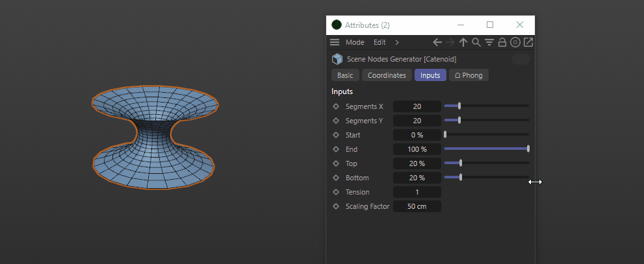Open the search magnifier icon
Image resolution: width=644 pixels, height=264 pixels.
(476, 42)
